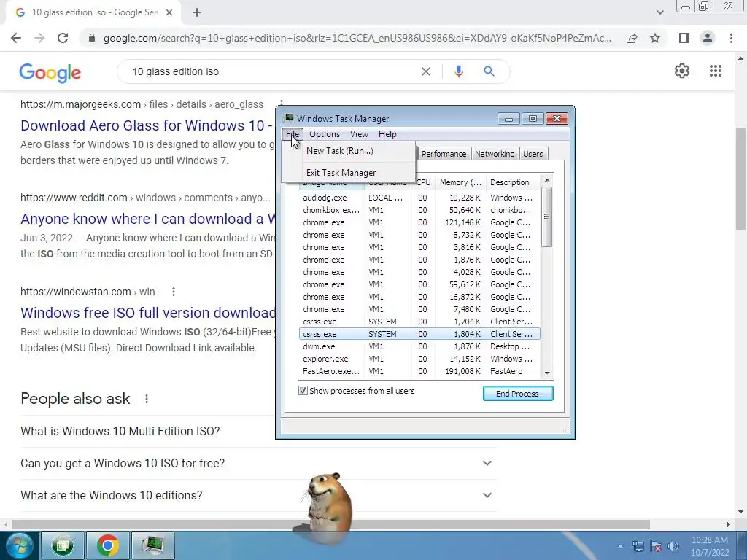Viewport: 747px width, 560px height.
Task: Submit search with magnifier icon
Action: click(489, 71)
